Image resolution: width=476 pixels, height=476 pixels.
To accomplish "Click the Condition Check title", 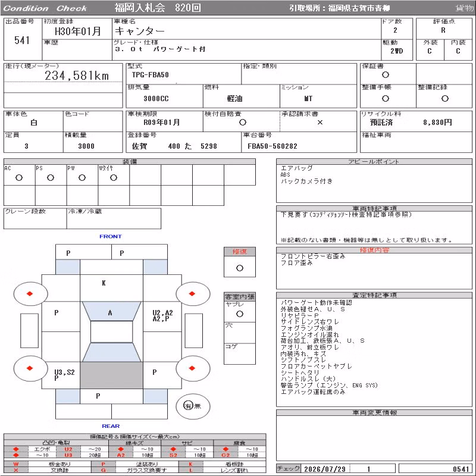I will click(x=45, y=8).
